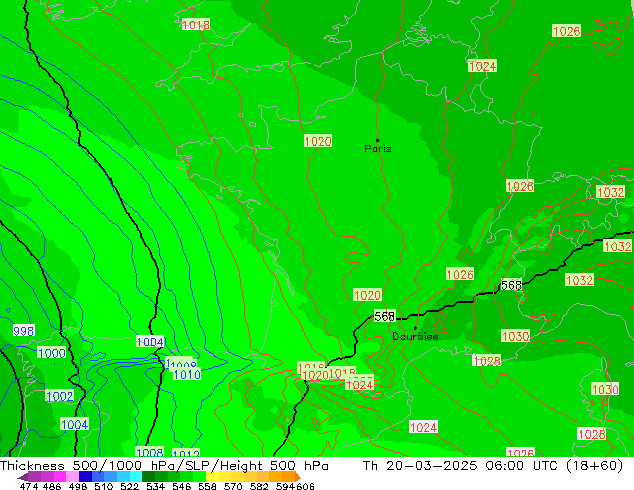Click the blue 1008 label on the bottom edge
This screenshot has height=490, width=634.
coord(150,452)
